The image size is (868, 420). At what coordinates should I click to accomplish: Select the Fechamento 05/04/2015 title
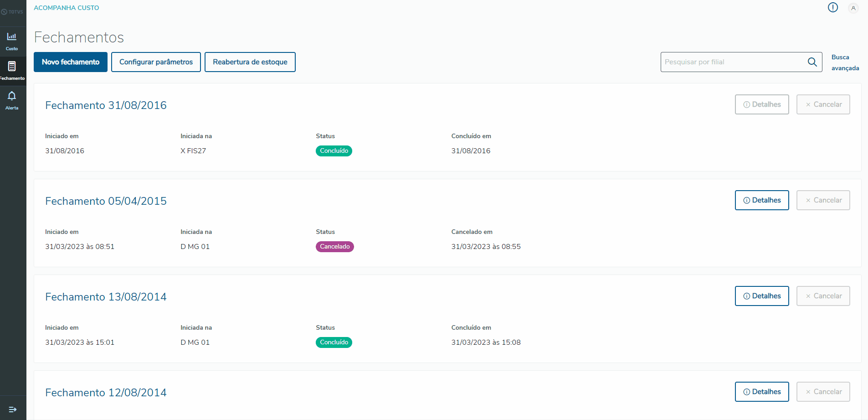106,201
